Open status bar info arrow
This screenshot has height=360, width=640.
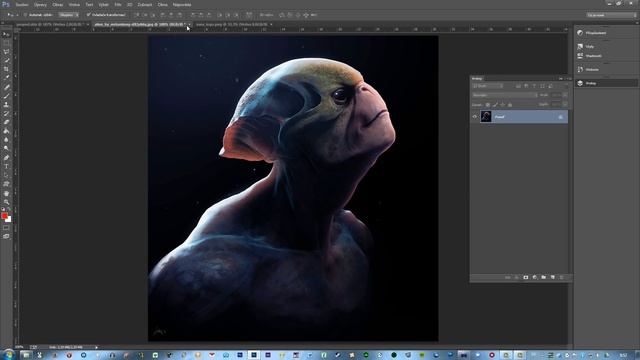tap(96, 347)
